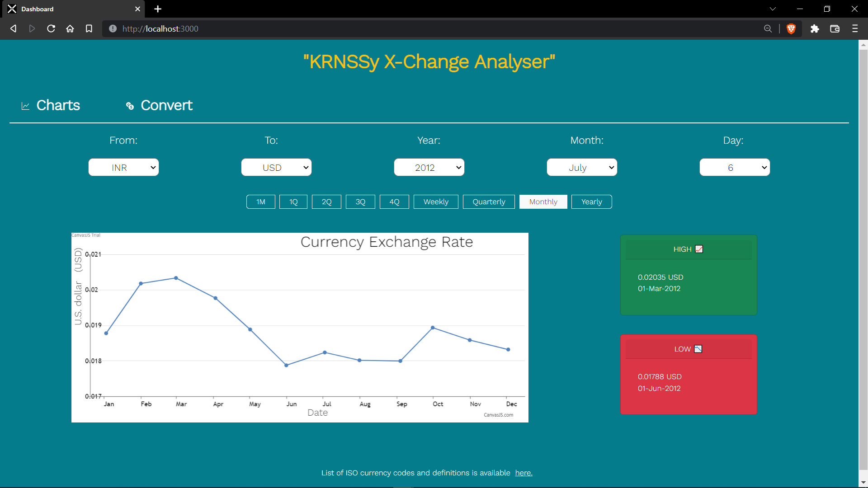Click the Convert link icon

[130, 106]
